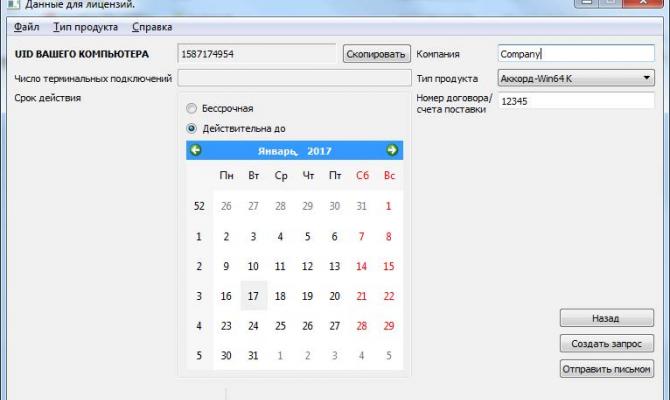Select greyed December 31 in the calendar

[x=361, y=206]
